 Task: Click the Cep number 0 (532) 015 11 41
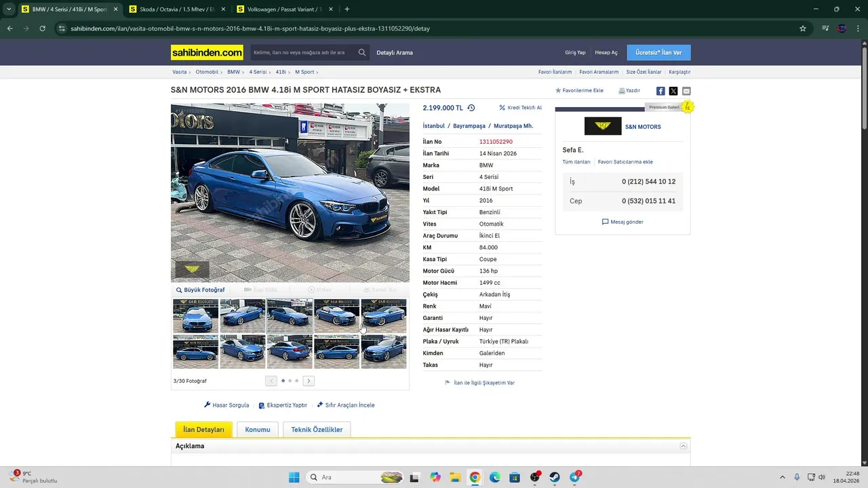[x=648, y=201]
